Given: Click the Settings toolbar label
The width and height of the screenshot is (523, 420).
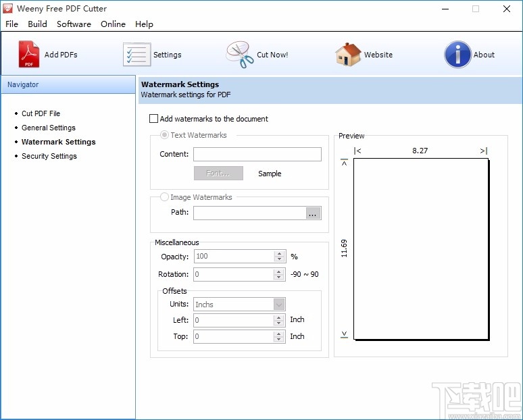Looking at the screenshot, I should [167, 55].
